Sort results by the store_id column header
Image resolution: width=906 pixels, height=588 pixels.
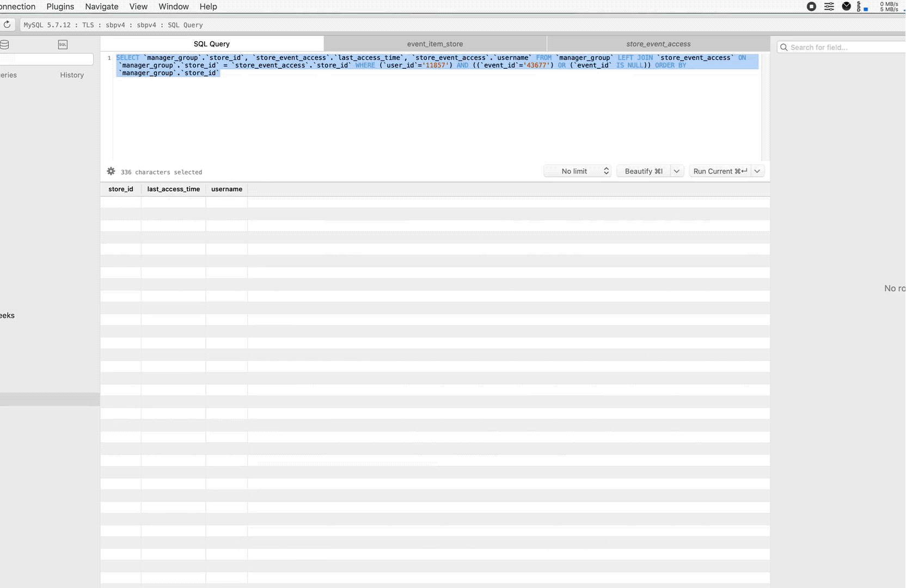pyautogui.click(x=120, y=189)
